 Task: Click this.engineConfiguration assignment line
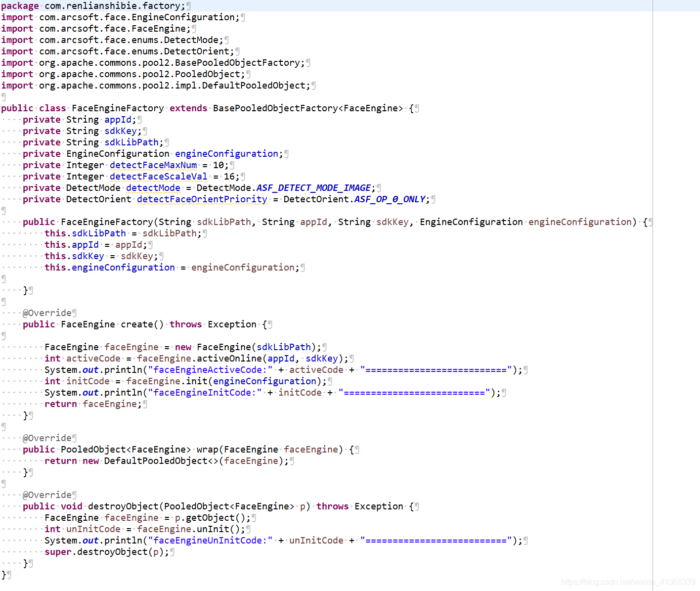pos(172,268)
